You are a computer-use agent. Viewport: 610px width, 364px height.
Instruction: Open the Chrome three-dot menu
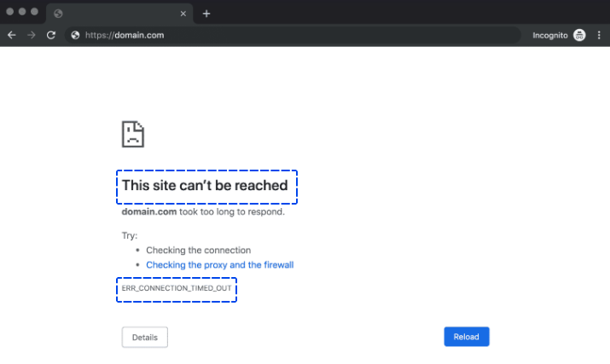599,35
